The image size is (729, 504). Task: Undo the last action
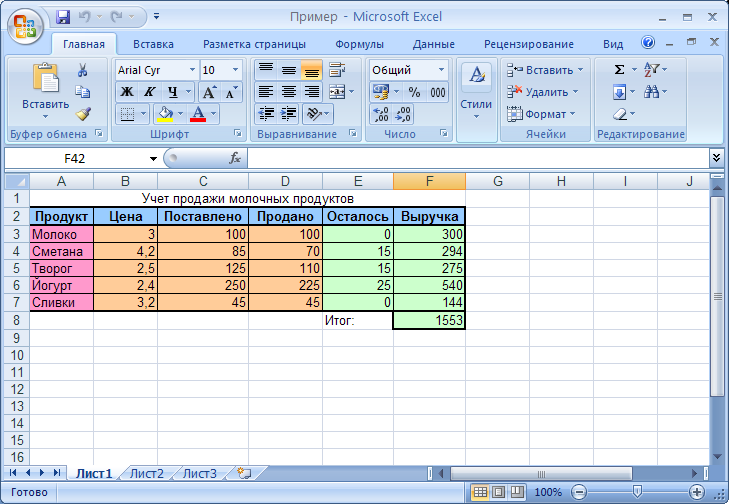(x=85, y=17)
